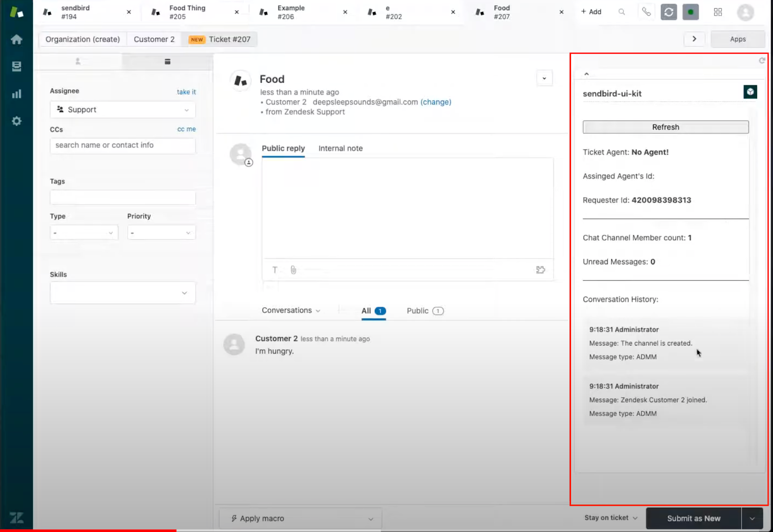Viewport: 773px width, 532px height.
Task: Click the apps panel reload icon
Action: click(x=761, y=60)
